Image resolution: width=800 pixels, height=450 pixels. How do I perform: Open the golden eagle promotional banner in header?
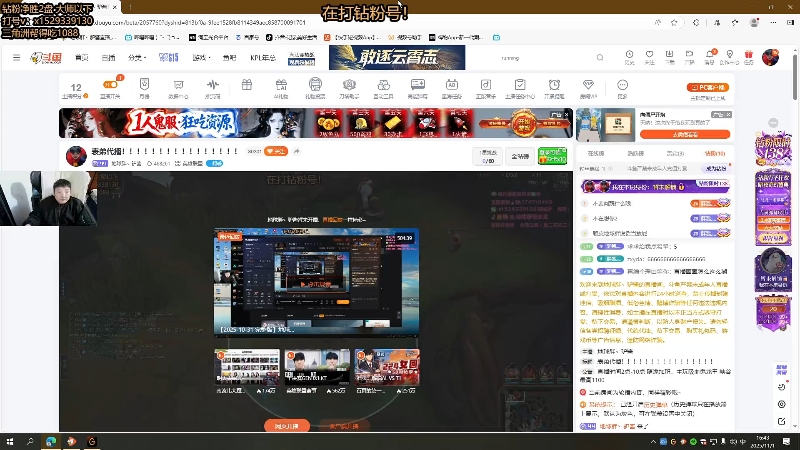(397, 57)
